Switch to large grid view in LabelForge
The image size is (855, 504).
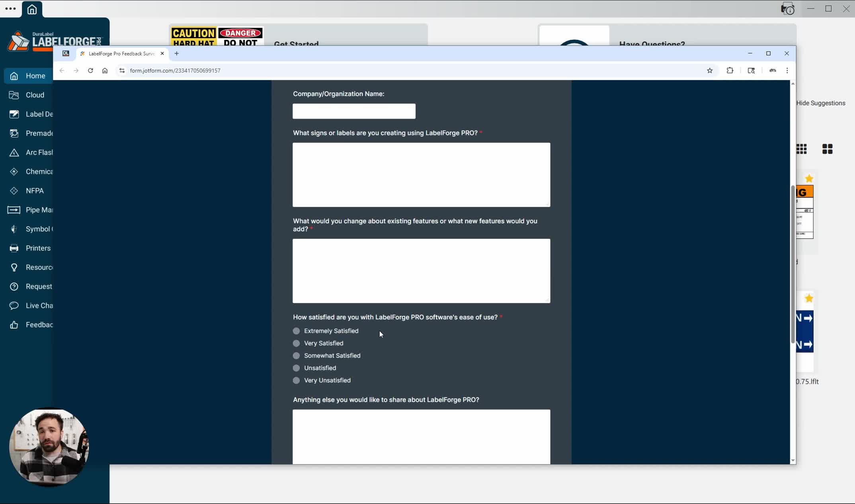point(828,149)
